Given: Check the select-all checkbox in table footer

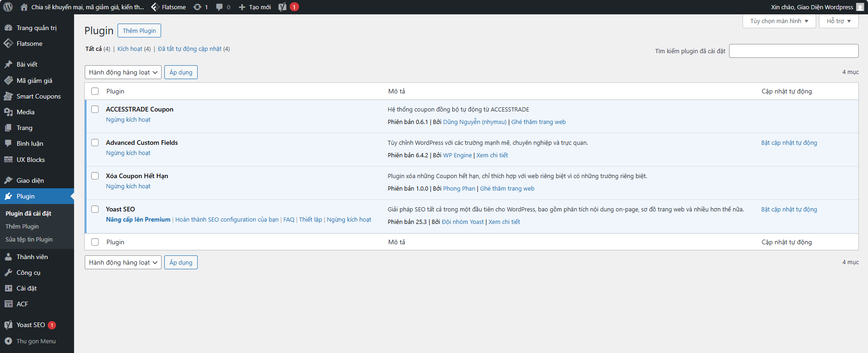Looking at the screenshot, I should click(x=95, y=242).
